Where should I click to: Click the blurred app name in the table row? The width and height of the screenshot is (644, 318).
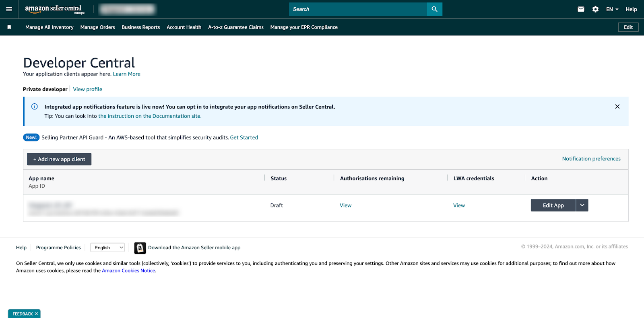coord(50,205)
